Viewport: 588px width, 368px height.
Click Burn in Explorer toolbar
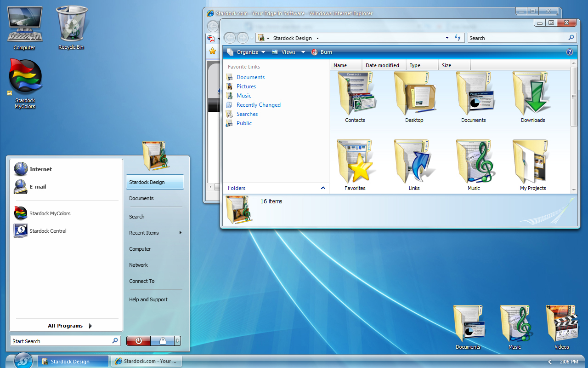[322, 52]
